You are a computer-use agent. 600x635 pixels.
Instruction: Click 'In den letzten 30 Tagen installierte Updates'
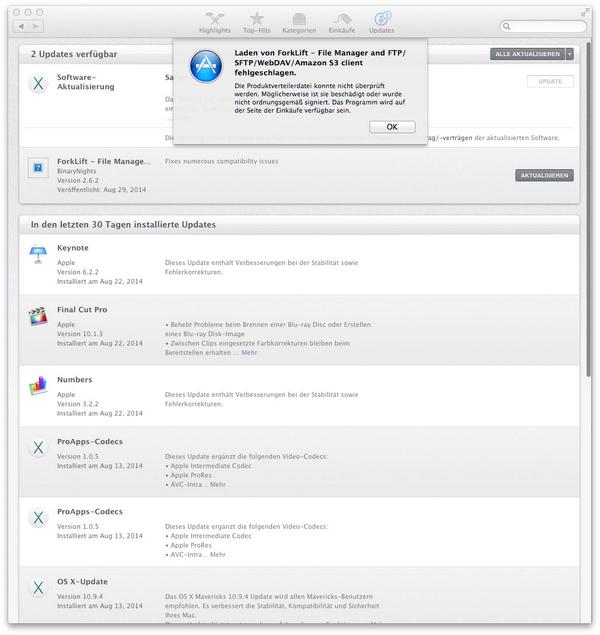tap(123, 224)
